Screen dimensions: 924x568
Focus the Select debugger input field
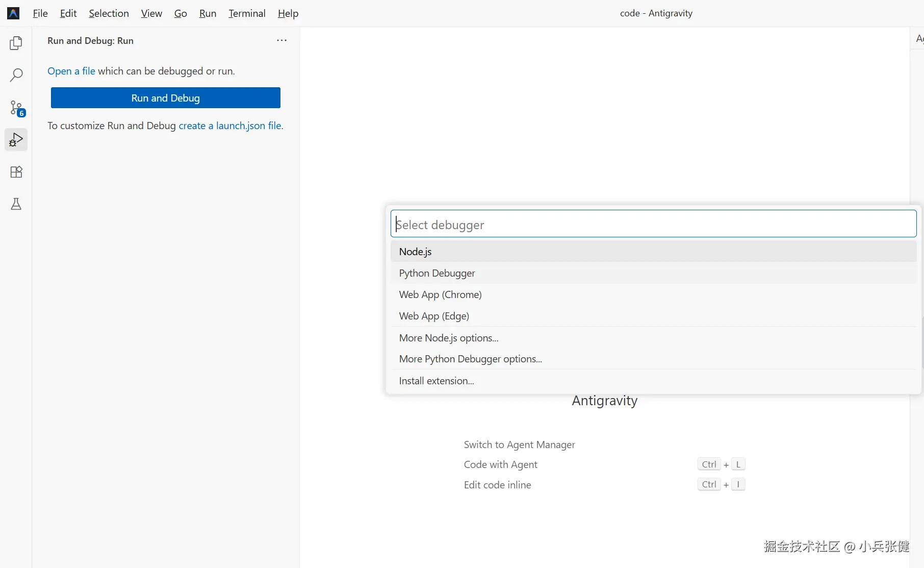click(654, 224)
